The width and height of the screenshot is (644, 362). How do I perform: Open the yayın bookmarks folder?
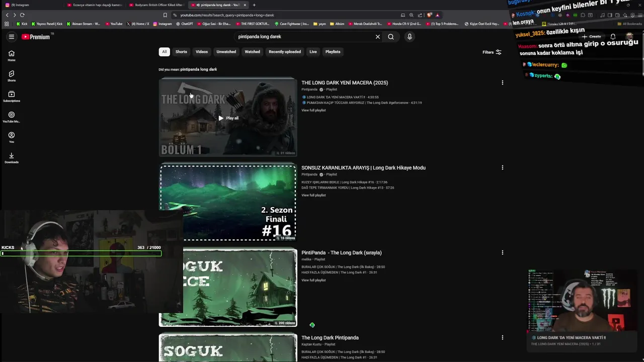319,24
